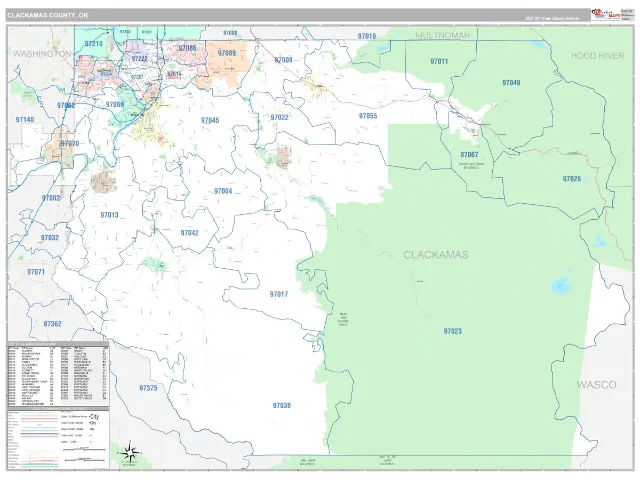Image resolution: width=640 pixels, height=480 pixels.
Task: Click ZIP code label 97070
Action: [70, 144]
